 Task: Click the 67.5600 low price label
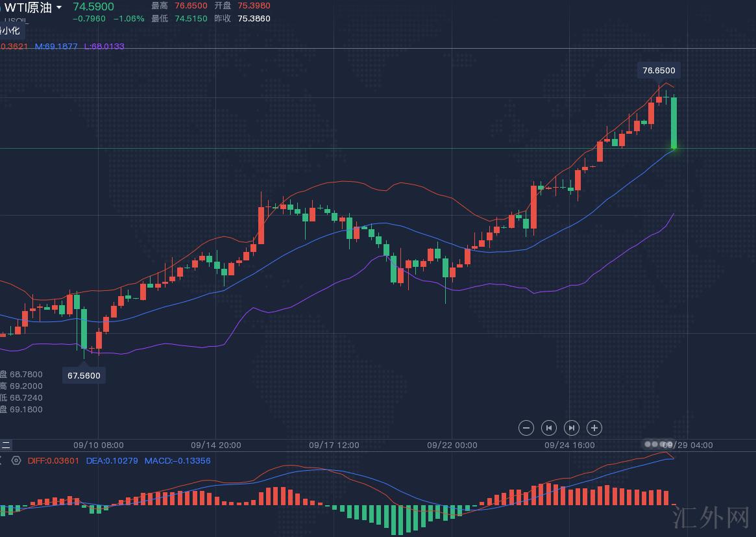[x=84, y=375]
